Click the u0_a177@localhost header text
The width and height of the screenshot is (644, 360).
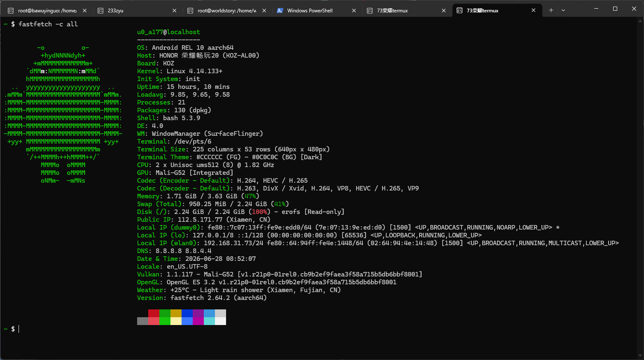(x=168, y=32)
